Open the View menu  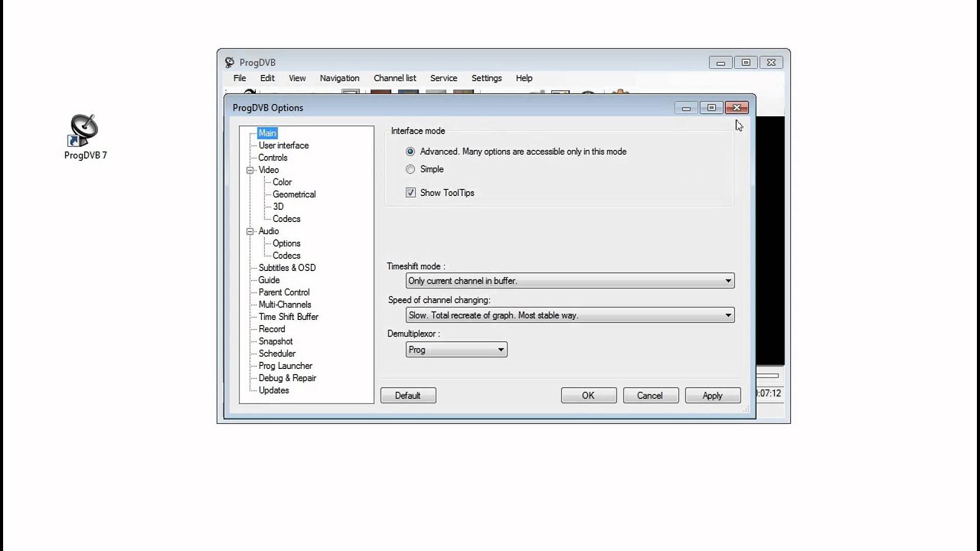coord(297,78)
